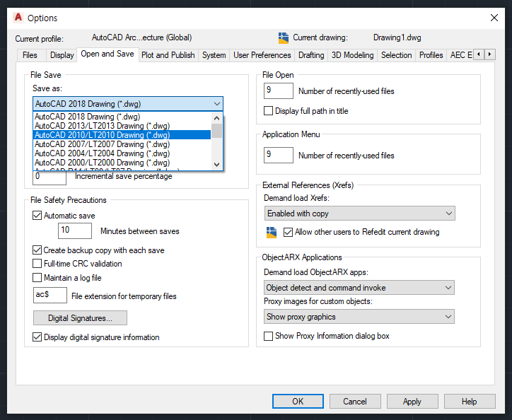Screen dimensions: 512x420
Task: Click the AutoCAD logo icon in title bar
Action: tap(18, 18)
